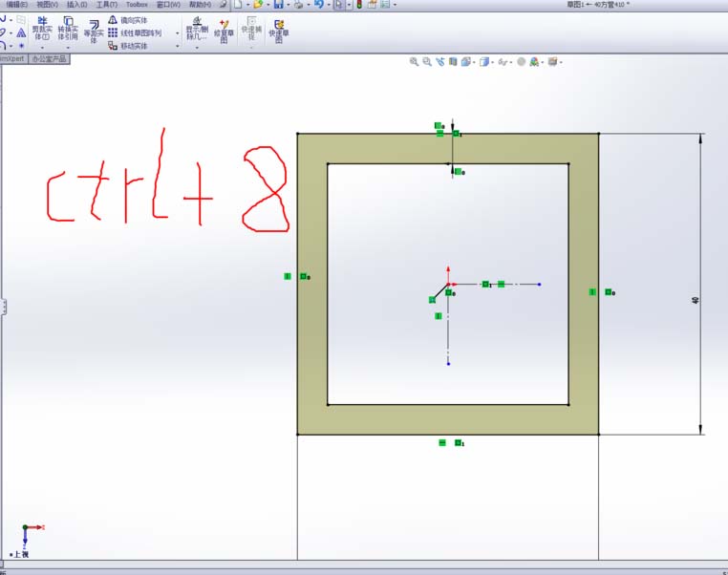The height and width of the screenshot is (575, 728).
Task: Open the Toolbox menu
Action: pos(137,4)
